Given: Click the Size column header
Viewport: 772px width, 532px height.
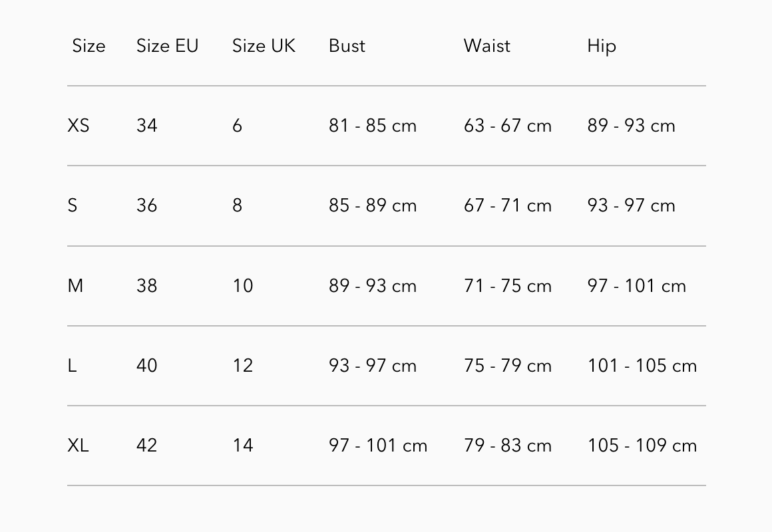Looking at the screenshot, I should pyautogui.click(x=89, y=46).
